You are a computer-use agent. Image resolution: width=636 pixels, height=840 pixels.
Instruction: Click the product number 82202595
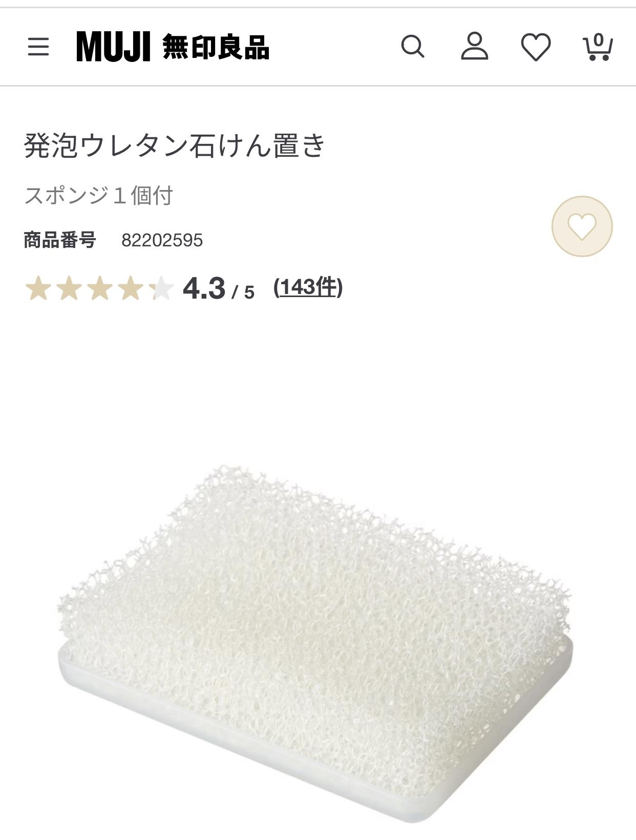click(162, 240)
